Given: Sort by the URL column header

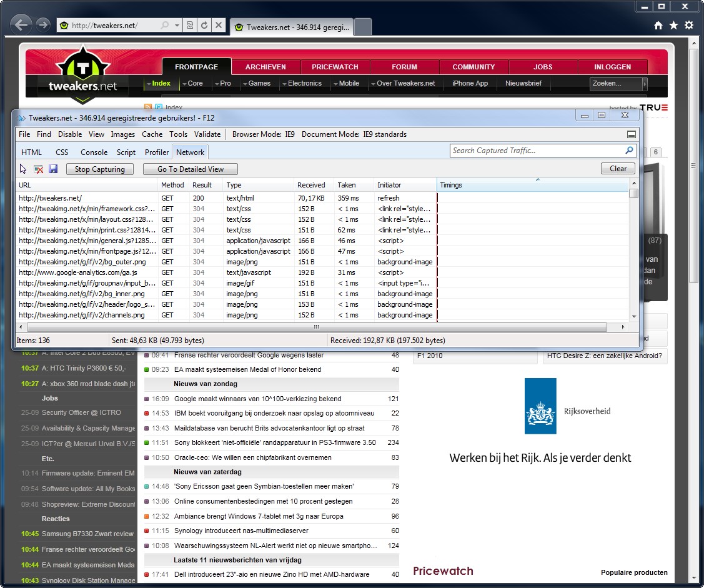Looking at the screenshot, I should [87, 185].
